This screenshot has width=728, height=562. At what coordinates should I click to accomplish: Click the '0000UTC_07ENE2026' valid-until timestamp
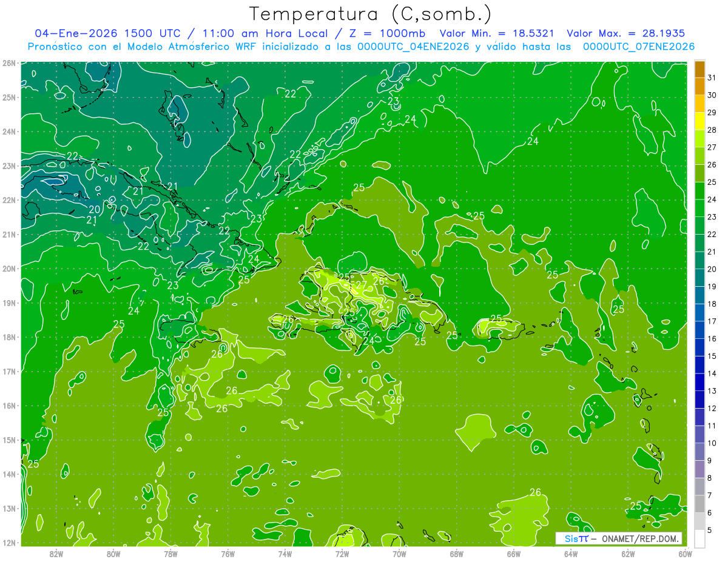pyautogui.click(x=638, y=47)
